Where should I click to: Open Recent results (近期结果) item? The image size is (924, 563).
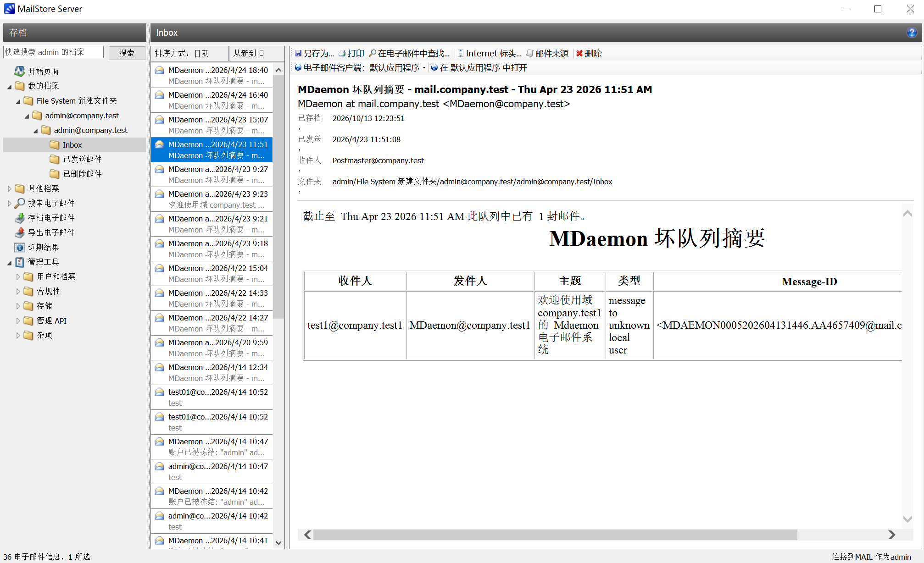[x=37, y=247]
